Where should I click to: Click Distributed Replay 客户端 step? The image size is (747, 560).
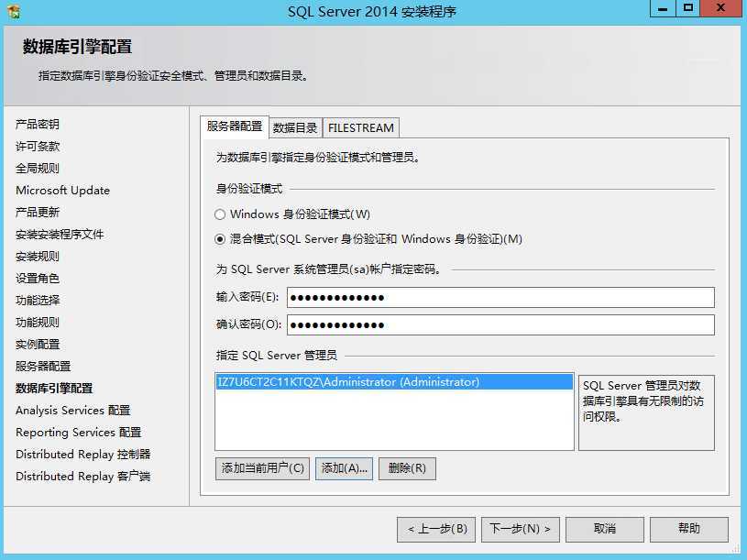coord(83,477)
